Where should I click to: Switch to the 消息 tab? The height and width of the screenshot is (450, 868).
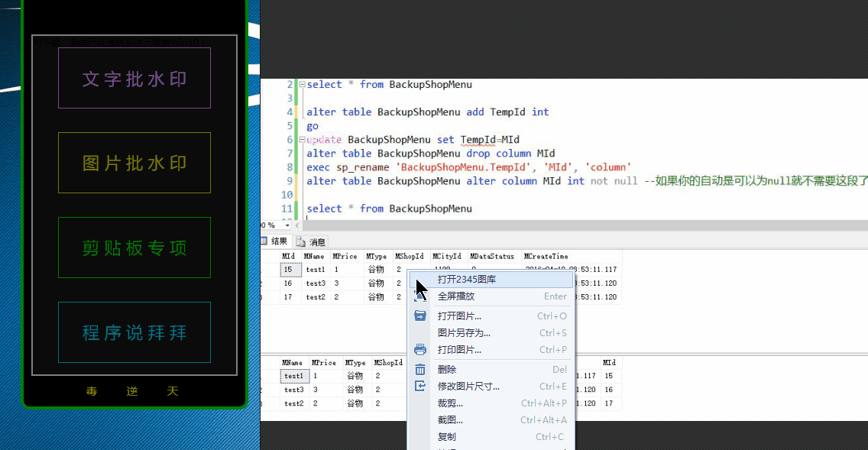click(310, 242)
